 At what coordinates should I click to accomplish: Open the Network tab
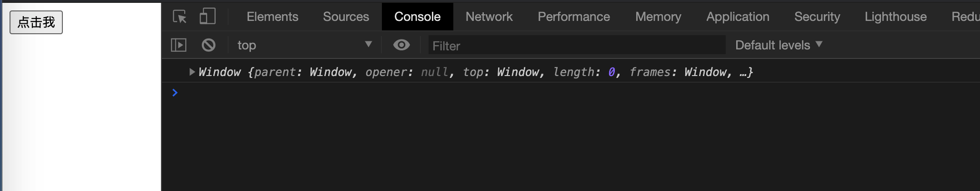tap(489, 17)
